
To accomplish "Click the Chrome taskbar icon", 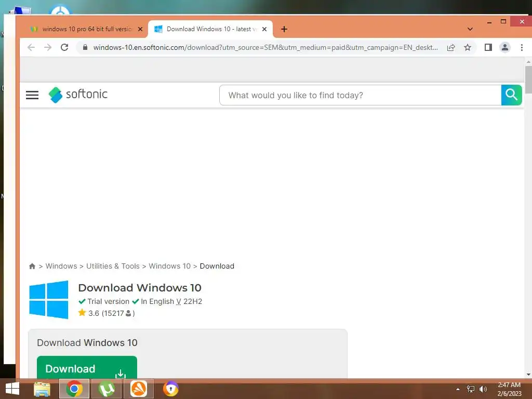I will [74, 389].
